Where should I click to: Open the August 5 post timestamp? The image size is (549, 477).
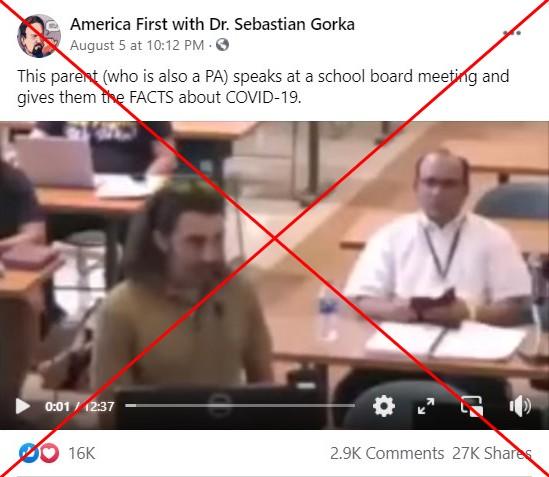(137, 45)
